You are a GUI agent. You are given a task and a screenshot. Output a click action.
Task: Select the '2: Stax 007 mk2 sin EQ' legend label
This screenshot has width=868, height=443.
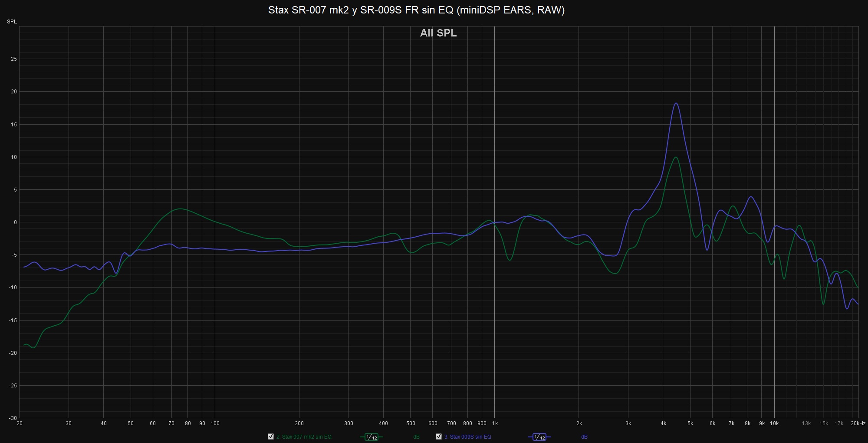click(x=304, y=437)
